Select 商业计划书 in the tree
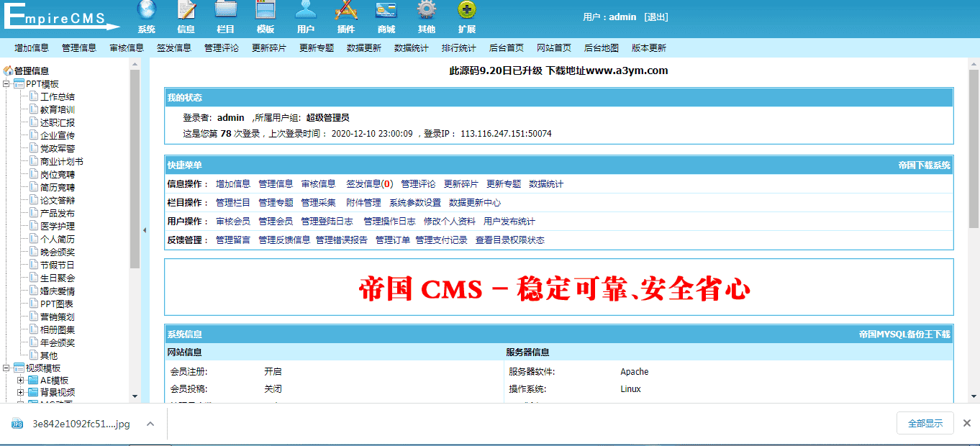 [62, 161]
